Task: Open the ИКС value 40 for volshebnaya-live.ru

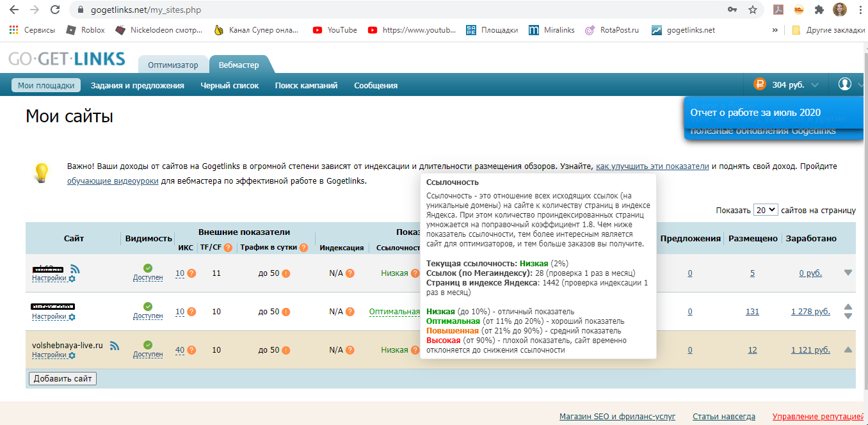Action: tap(180, 350)
